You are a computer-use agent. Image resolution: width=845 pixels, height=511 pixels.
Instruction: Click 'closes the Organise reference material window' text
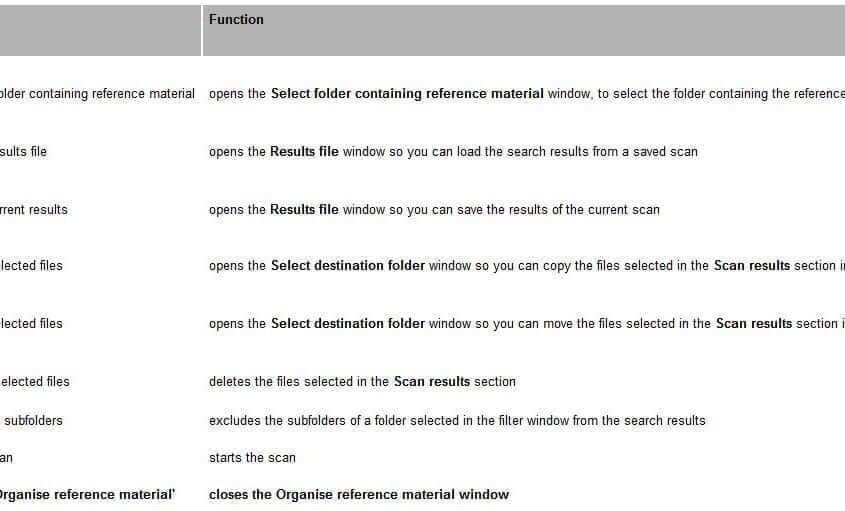click(359, 495)
